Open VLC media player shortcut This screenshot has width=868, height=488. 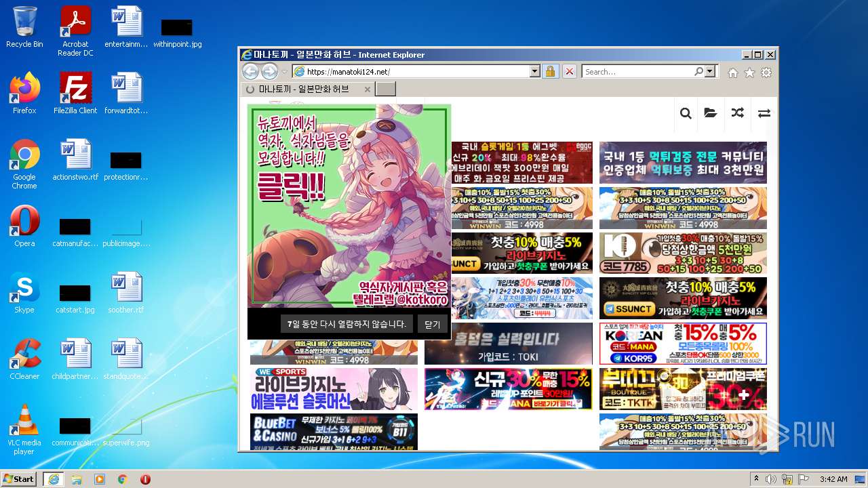click(24, 430)
